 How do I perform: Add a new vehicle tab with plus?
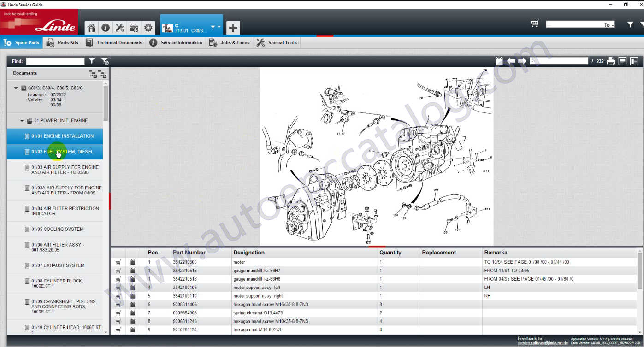[x=233, y=28]
